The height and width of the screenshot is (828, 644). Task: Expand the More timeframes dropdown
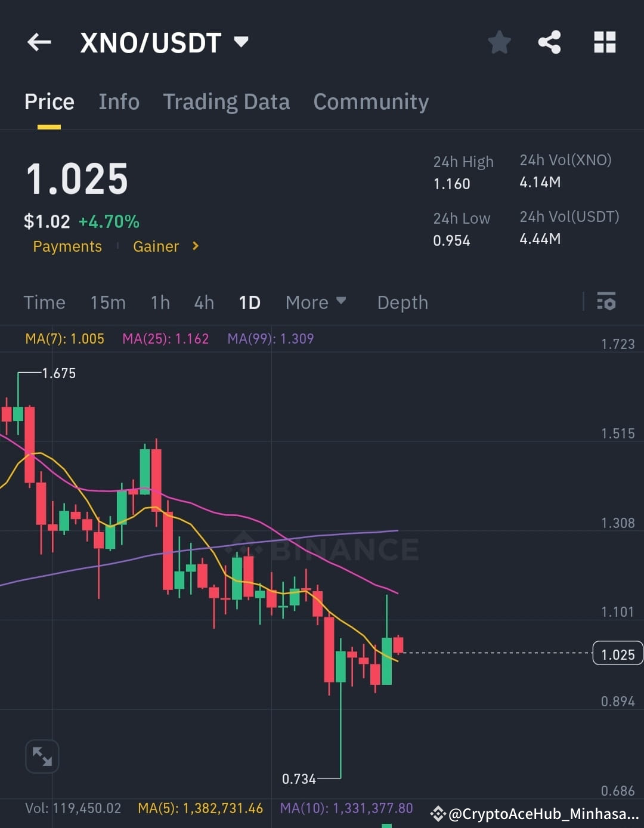click(x=315, y=302)
